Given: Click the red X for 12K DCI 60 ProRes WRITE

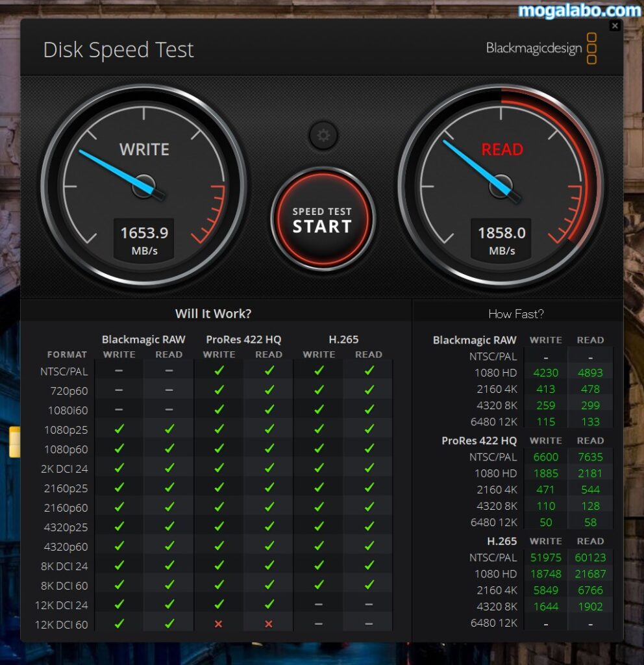Looking at the screenshot, I should coord(219,624).
